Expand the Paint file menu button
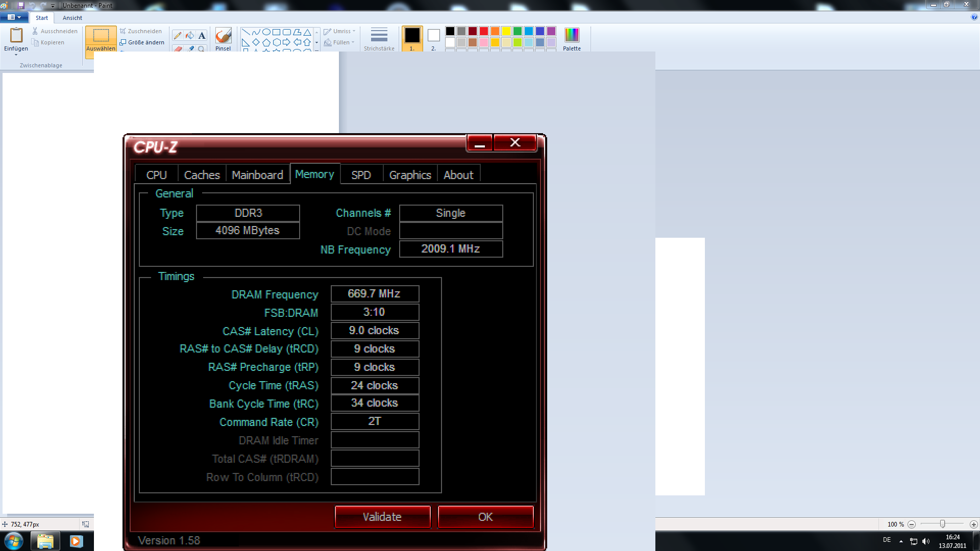Screen dimensions: 980x551 tap(14, 17)
